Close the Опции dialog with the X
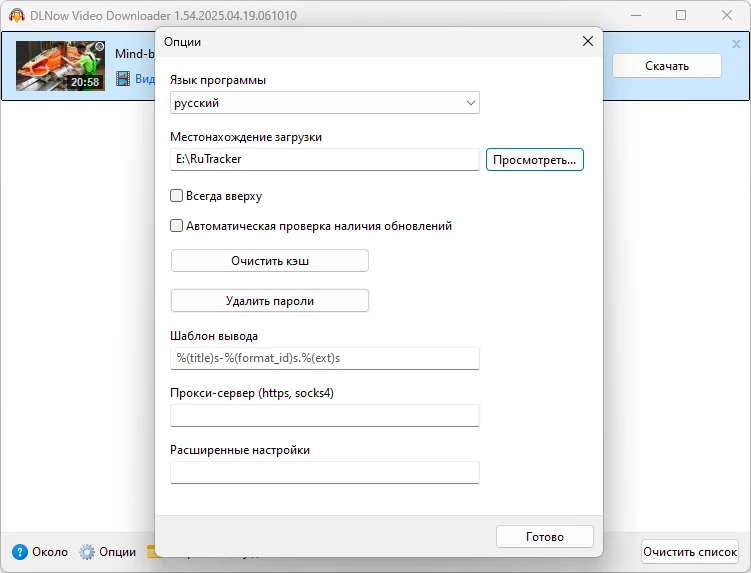This screenshot has width=751, height=573. 588,42
